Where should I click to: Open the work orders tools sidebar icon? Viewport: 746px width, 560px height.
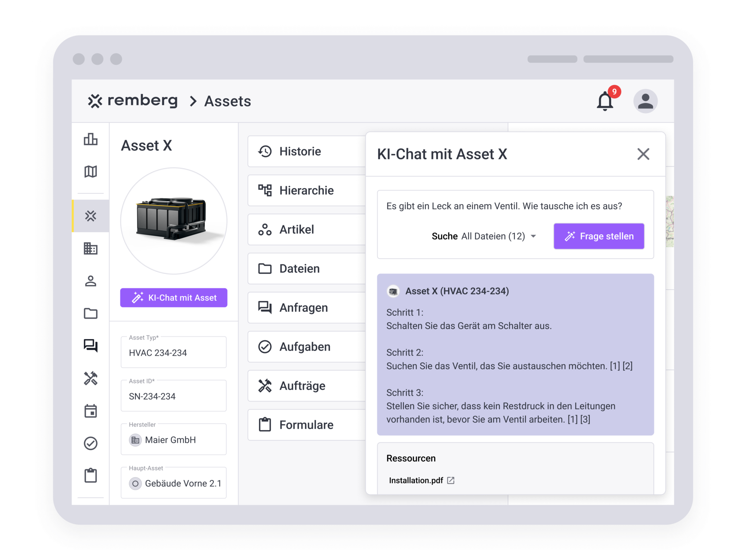pyautogui.click(x=91, y=378)
